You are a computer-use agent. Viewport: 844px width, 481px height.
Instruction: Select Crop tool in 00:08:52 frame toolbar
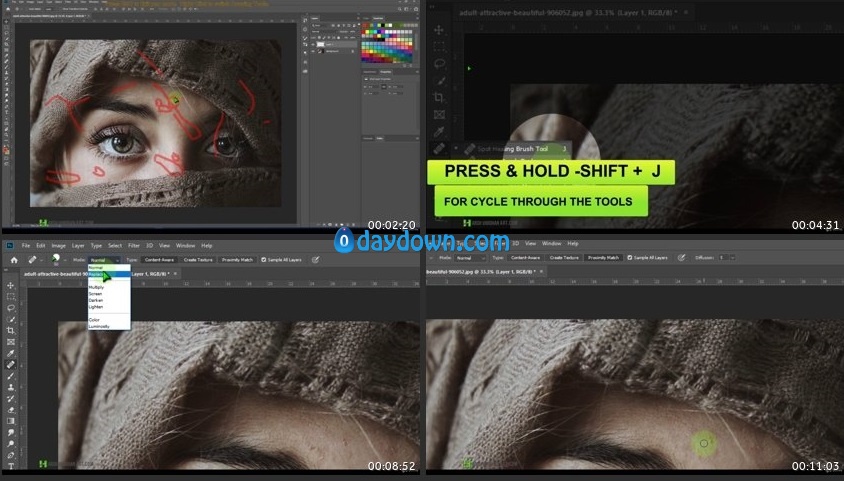(11, 330)
